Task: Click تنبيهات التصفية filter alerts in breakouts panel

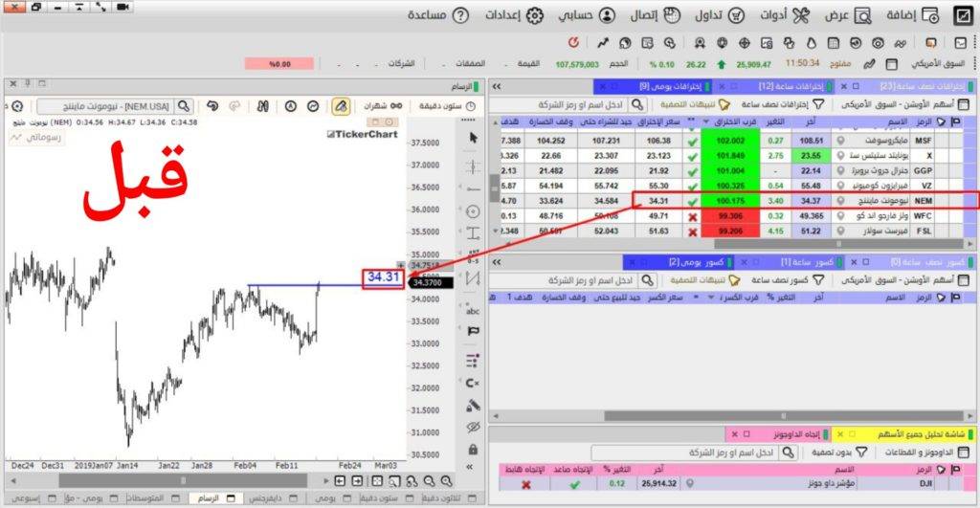Action: 695,104
